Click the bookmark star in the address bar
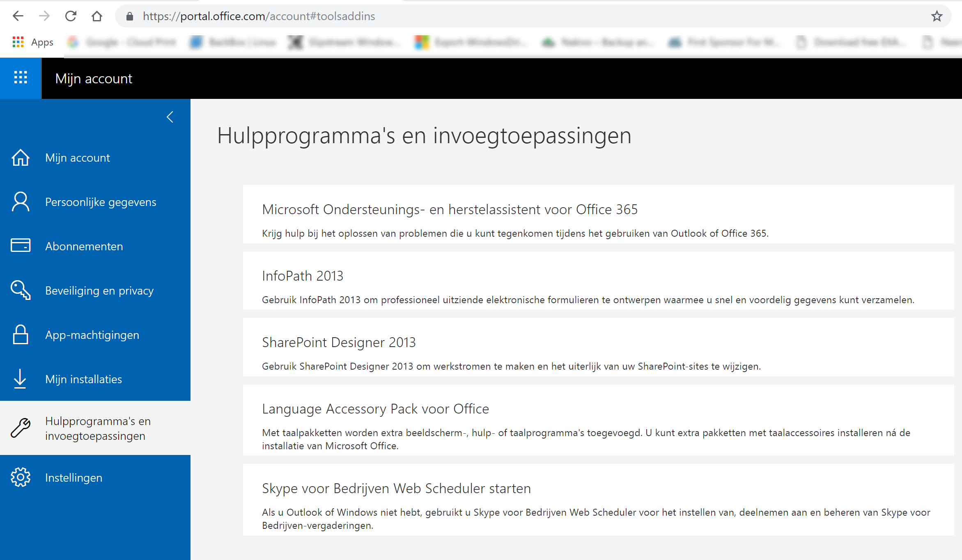The width and height of the screenshot is (962, 560). click(x=937, y=16)
